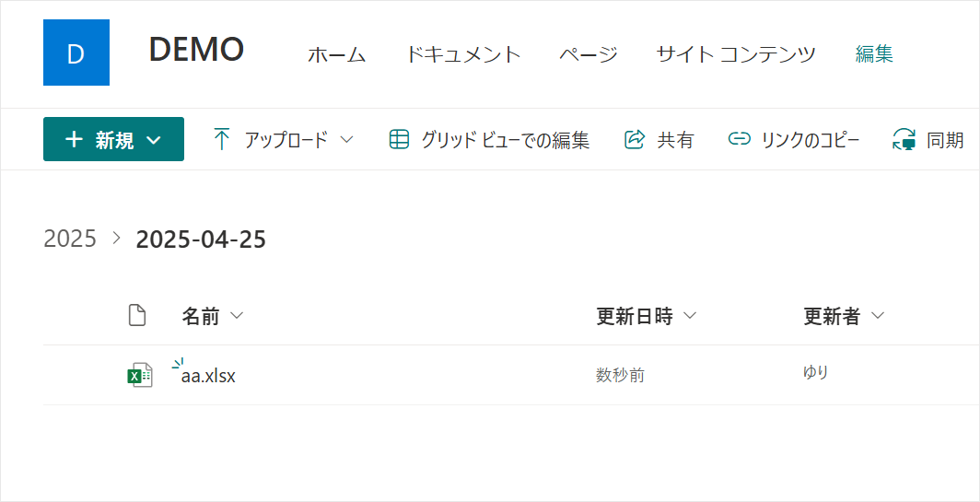Click the Sync icon
Screen dimensions: 980x502
pyautogui.click(x=904, y=140)
